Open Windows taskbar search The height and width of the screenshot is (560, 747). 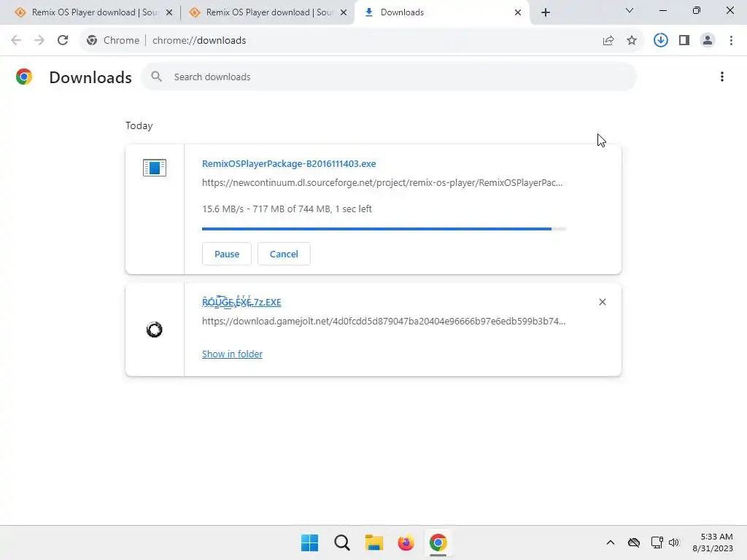tap(341, 542)
